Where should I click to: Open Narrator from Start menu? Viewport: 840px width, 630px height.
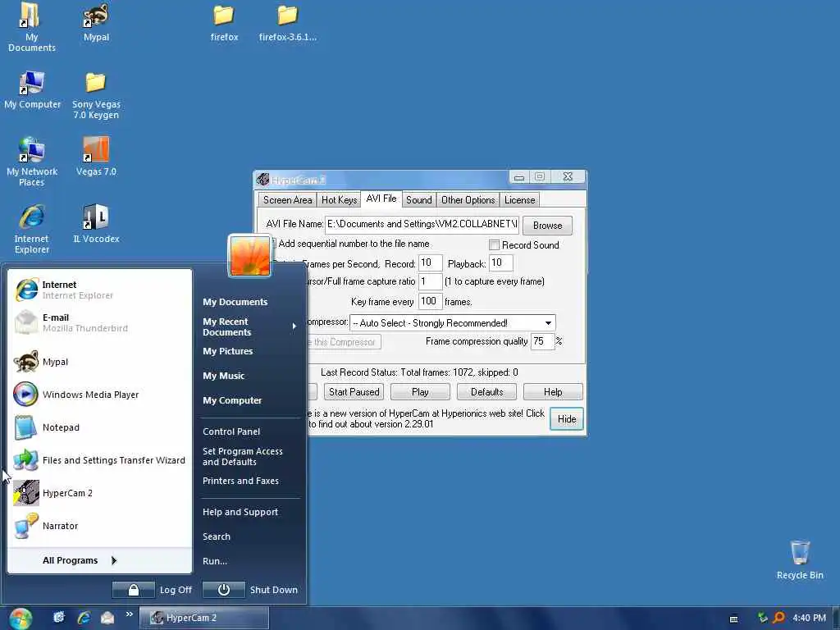[99, 526]
